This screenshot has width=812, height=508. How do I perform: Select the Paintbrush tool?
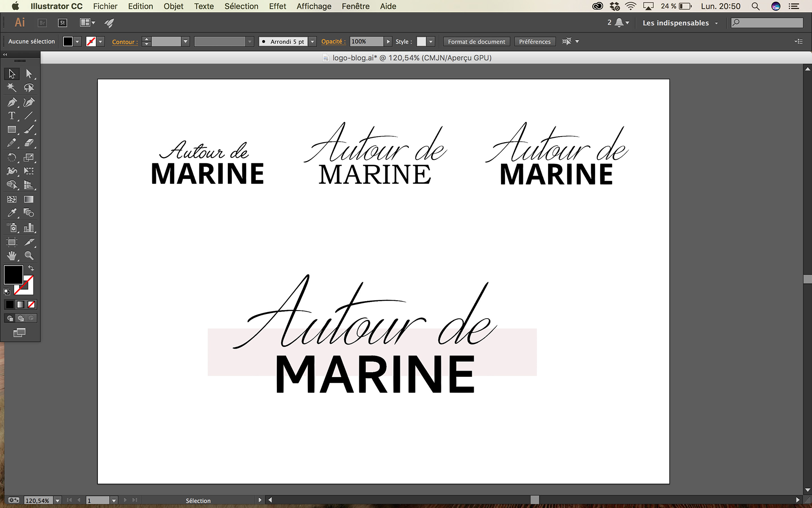(x=29, y=129)
